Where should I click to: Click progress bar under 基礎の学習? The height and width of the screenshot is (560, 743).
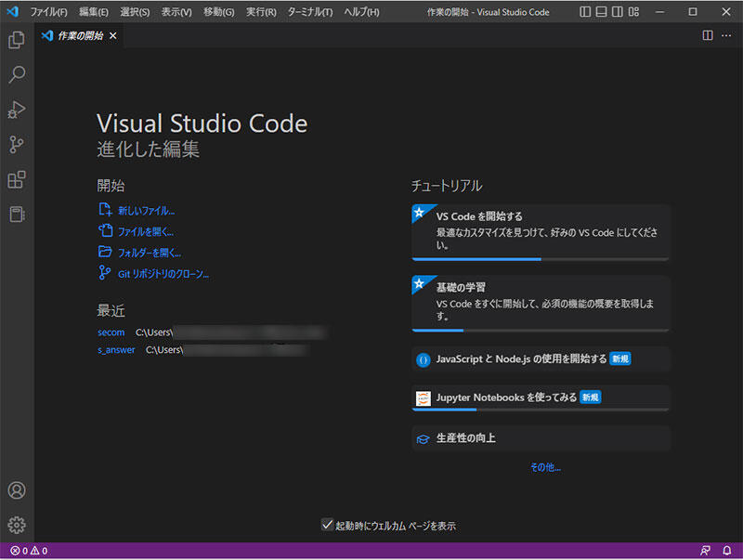pos(541,331)
